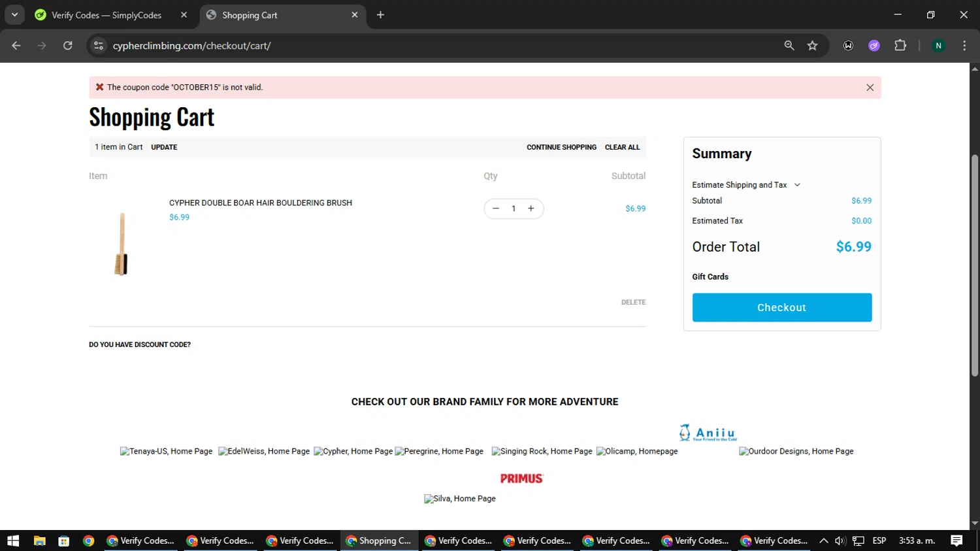980x551 pixels.
Task: Expand Estimate Shipping and Tax section
Action: point(746,185)
